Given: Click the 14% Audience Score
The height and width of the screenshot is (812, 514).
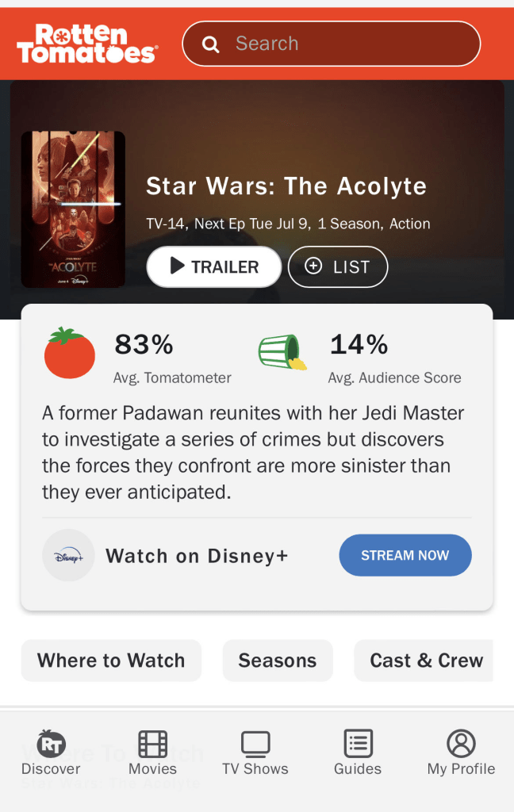Looking at the screenshot, I should point(359,345).
